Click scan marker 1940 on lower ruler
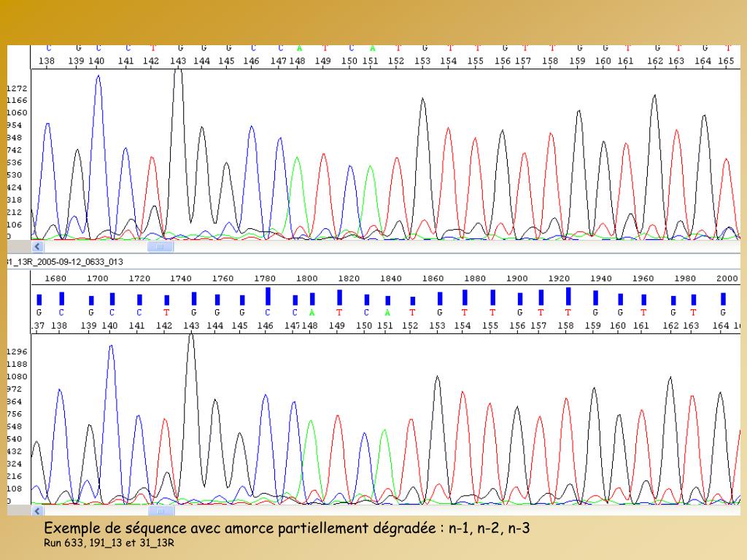747x560 pixels. tap(601, 279)
